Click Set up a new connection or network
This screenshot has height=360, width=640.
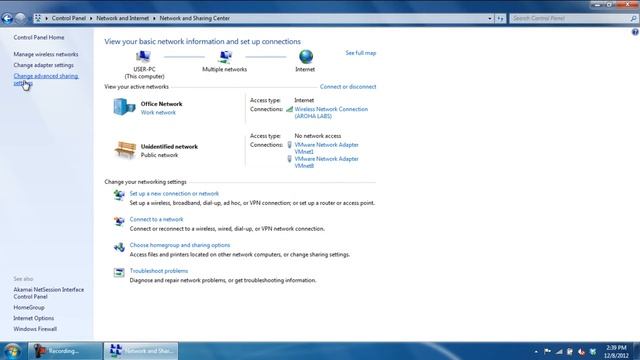click(x=174, y=193)
